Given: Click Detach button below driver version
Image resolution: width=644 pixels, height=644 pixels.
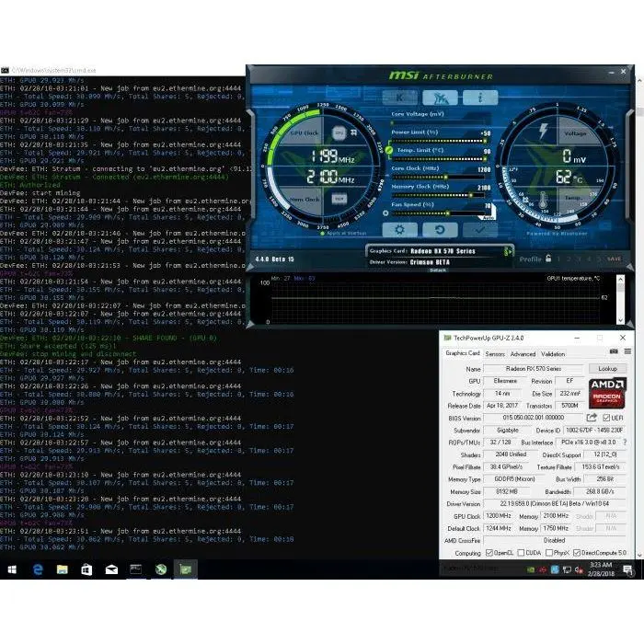Looking at the screenshot, I should click(438, 270).
